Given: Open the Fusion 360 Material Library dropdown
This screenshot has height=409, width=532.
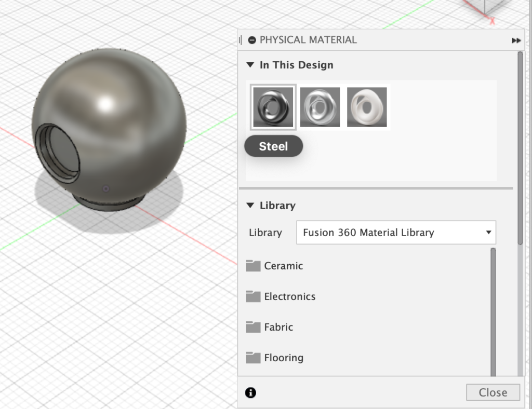Looking at the screenshot, I should [396, 233].
